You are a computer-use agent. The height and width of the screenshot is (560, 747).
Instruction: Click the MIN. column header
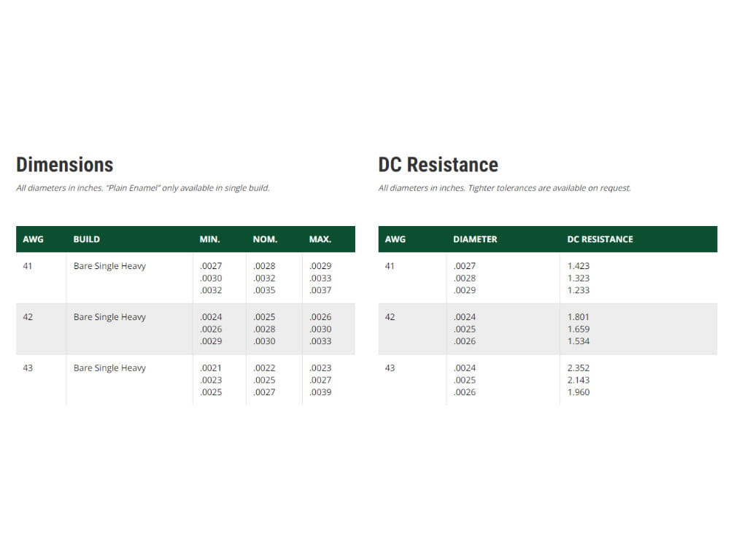coord(209,239)
